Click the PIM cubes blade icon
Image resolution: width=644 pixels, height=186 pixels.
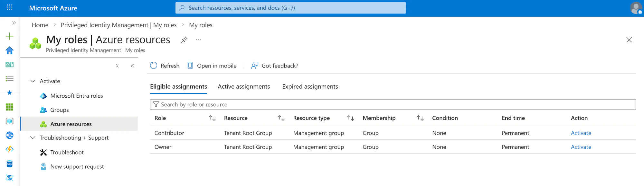(35, 43)
